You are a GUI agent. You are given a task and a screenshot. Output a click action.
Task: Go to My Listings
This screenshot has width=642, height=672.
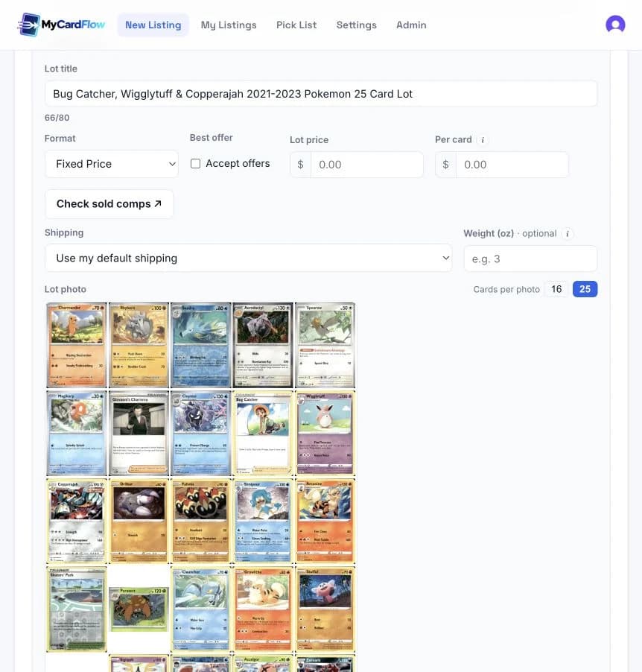(229, 25)
